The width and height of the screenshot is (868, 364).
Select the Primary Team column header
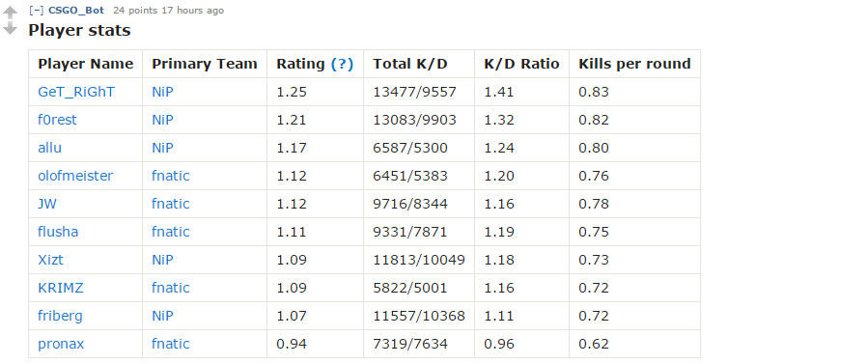coord(205,64)
